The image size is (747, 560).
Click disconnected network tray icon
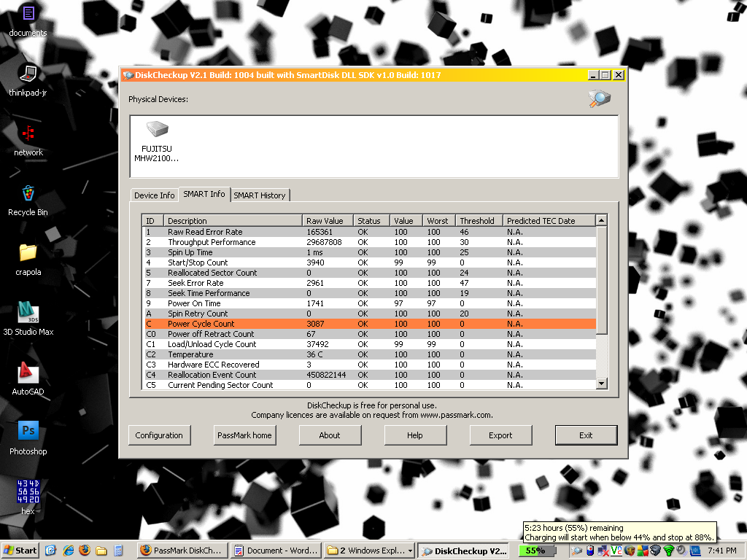pos(603,551)
